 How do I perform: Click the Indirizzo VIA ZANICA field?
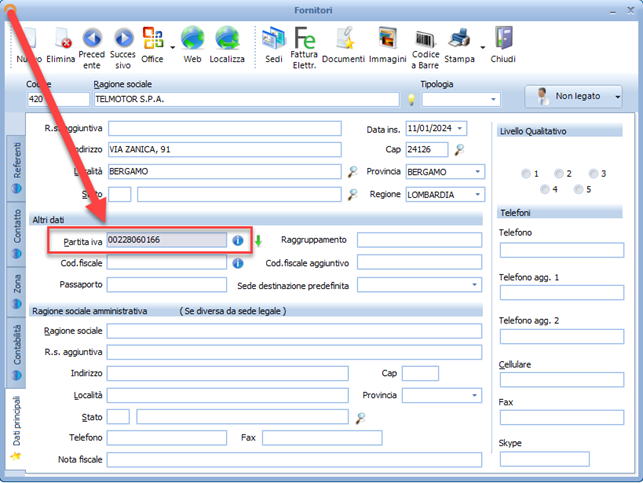click(225, 150)
